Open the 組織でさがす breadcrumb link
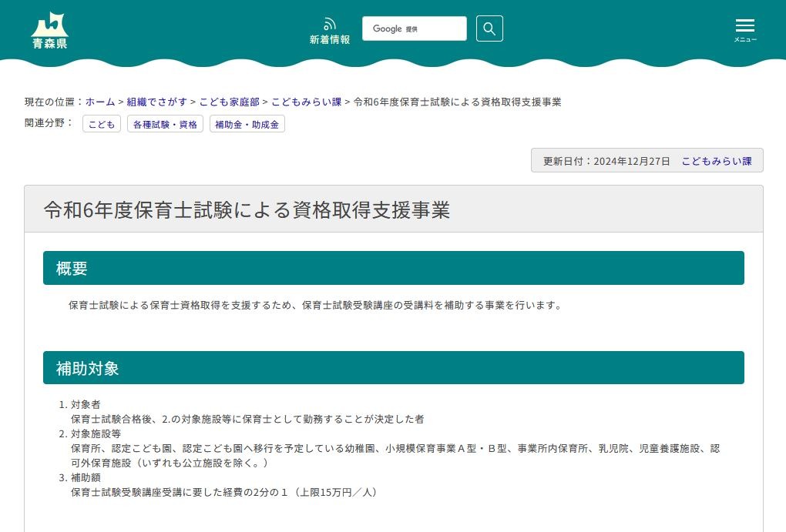The image size is (786, 532). coord(157,102)
